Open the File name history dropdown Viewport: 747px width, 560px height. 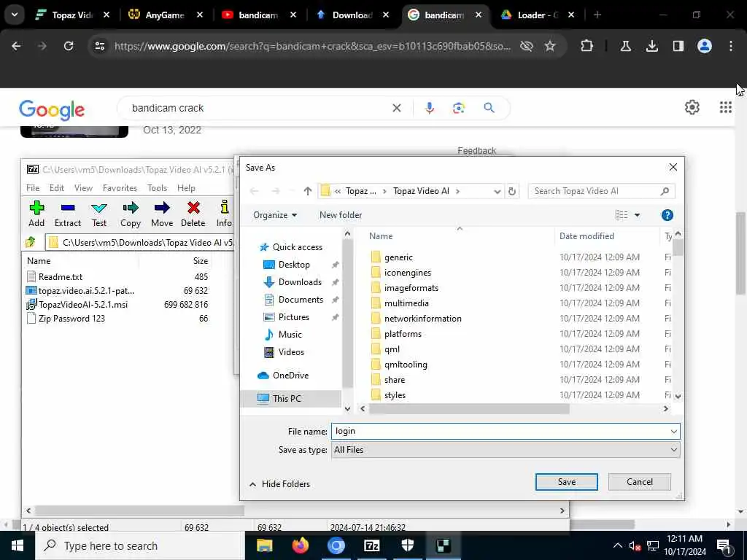pos(673,432)
